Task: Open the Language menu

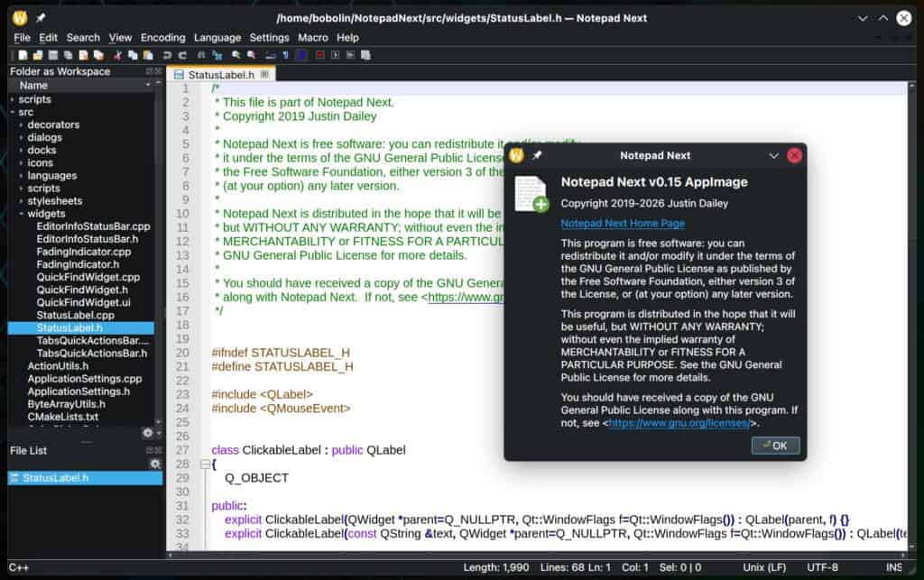Action: pyautogui.click(x=217, y=38)
